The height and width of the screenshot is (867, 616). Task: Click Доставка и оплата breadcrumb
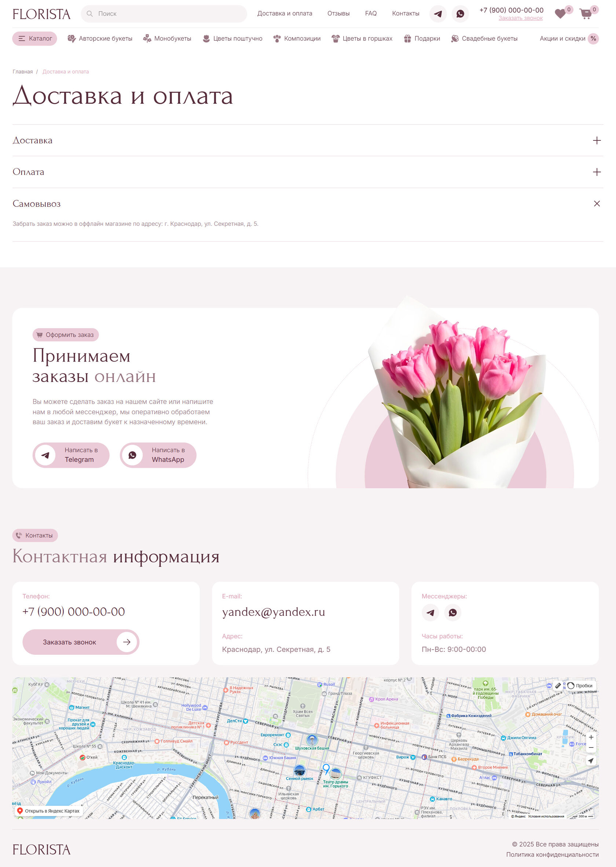66,72
